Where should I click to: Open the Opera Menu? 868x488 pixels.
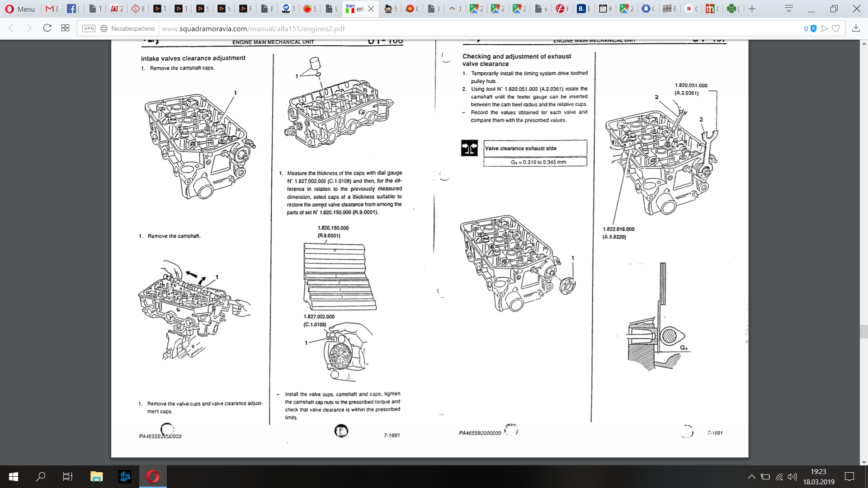point(20,9)
